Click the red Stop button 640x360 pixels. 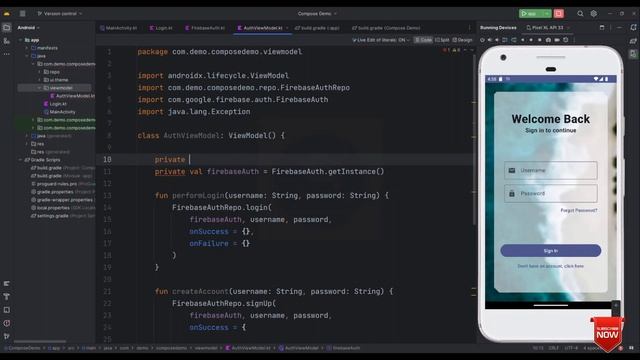point(559,13)
